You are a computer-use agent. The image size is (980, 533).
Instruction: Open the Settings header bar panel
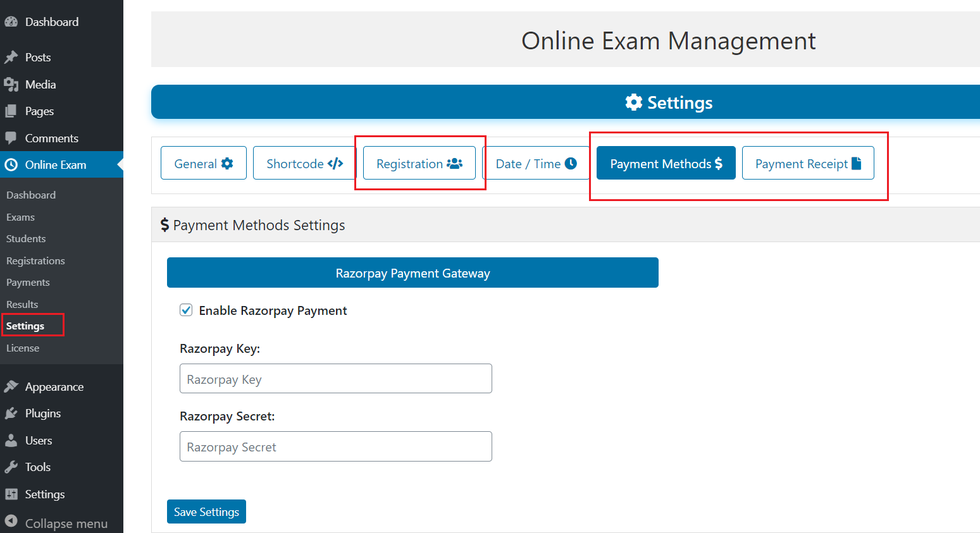point(668,102)
